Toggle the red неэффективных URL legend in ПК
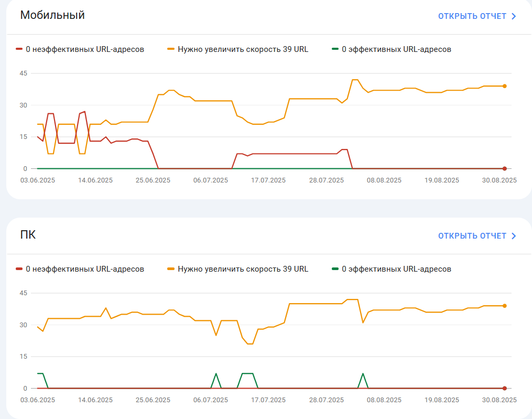This screenshot has height=419, width=532. point(80,269)
